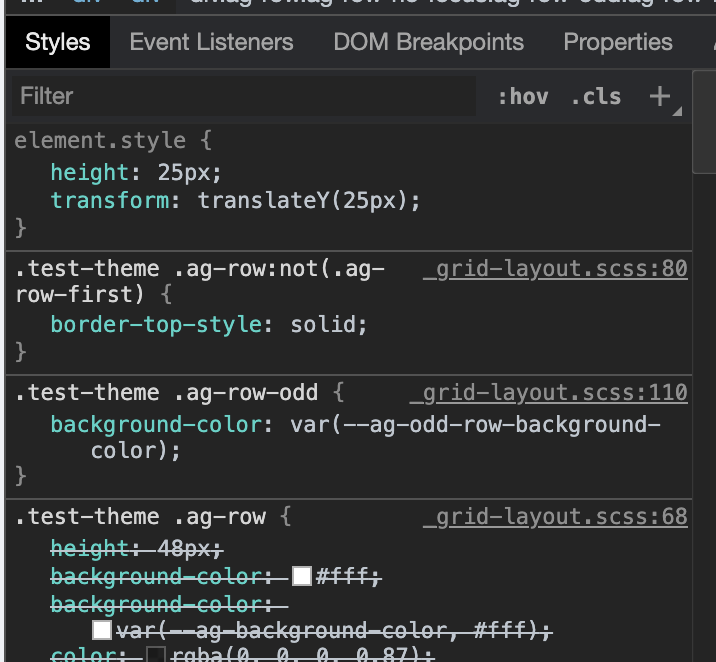The height and width of the screenshot is (662, 716).
Task: Open the Properties tab
Action: (618, 42)
